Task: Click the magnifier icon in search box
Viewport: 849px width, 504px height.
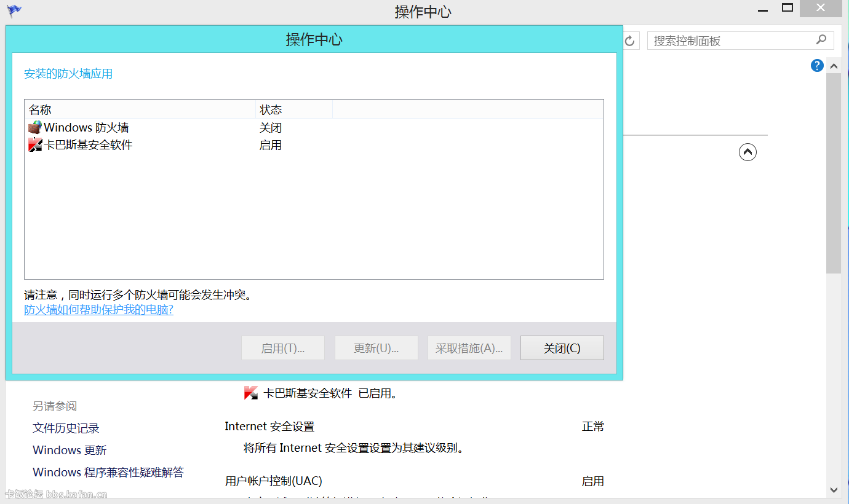Action: [821, 40]
